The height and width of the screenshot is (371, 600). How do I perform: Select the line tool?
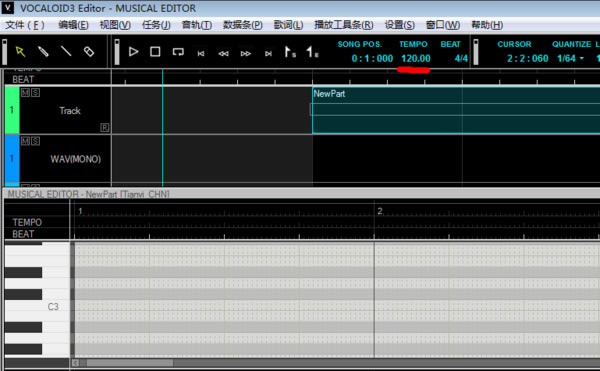point(66,51)
